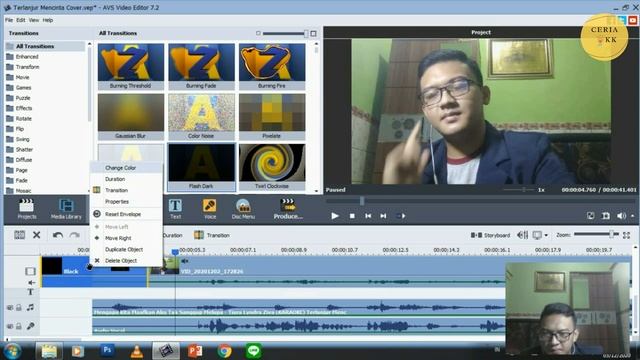Take a snapshot of the preview

pyautogui.click(x=606, y=216)
